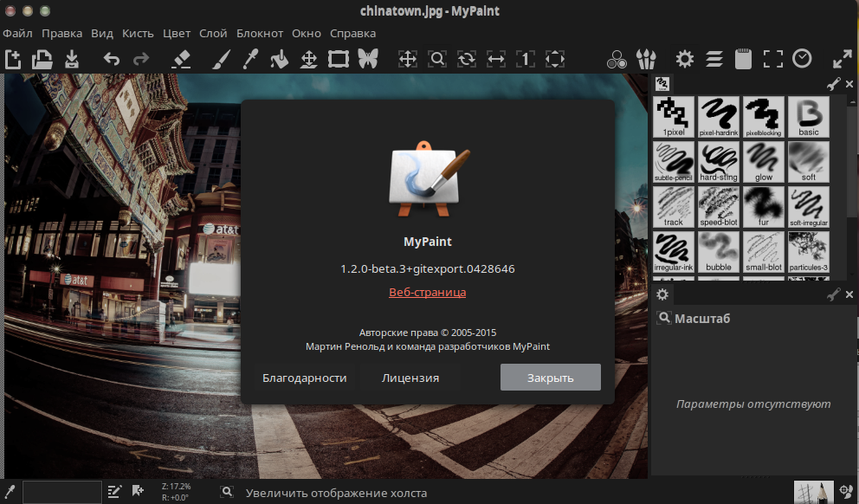Select the speed-blot brush
The height and width of the screenshot is (504, 859).
[x=719, y=206]
